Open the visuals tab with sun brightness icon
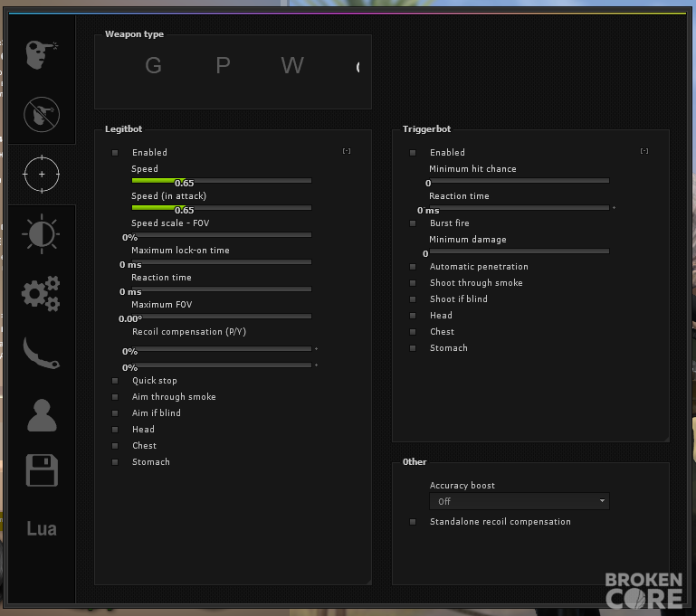The image size is (696, 616). coord(42,233)
